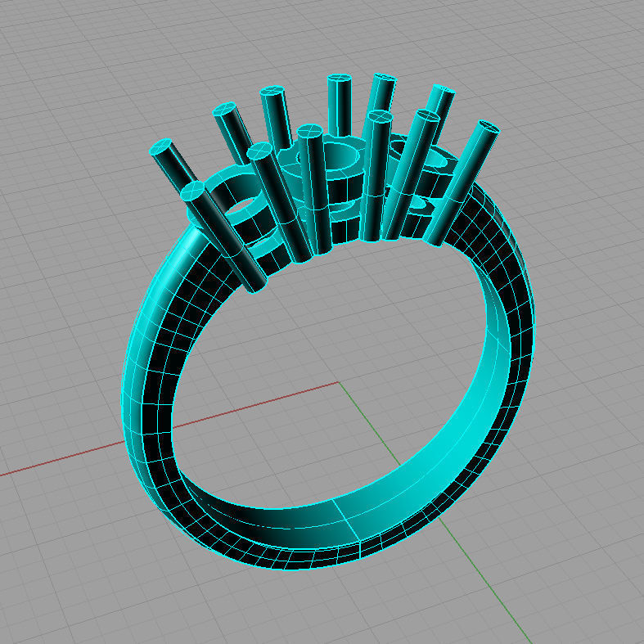This screenshot has width=644, height=644.
Task: Select the rightmost prong cylinder
Action: click(462, 183)
